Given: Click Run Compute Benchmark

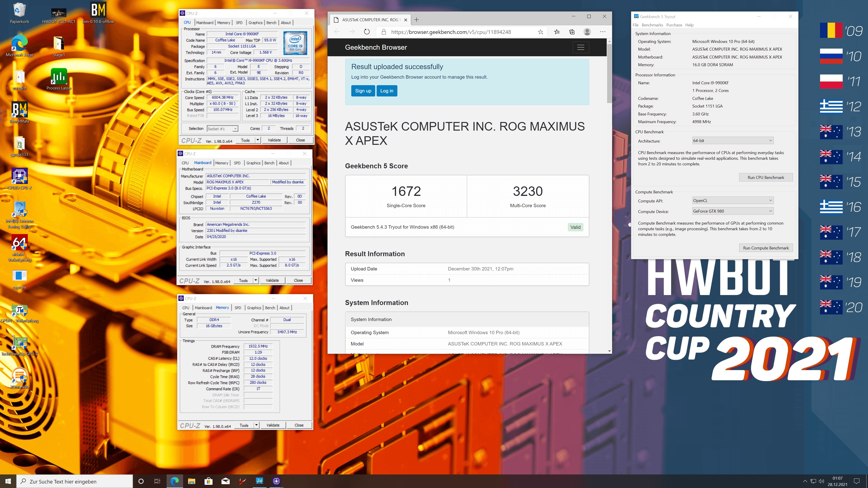Looking at the screenshot, I should click(x=766, y=248).
